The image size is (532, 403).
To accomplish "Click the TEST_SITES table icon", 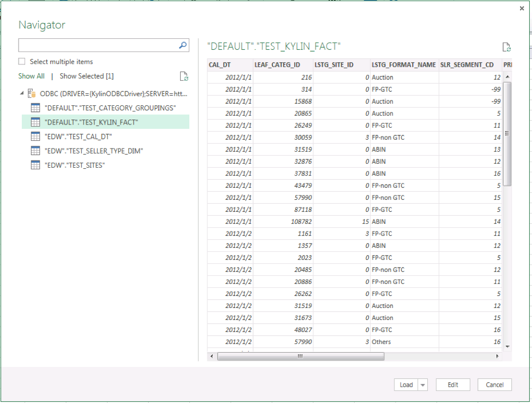I will point(35,165).
